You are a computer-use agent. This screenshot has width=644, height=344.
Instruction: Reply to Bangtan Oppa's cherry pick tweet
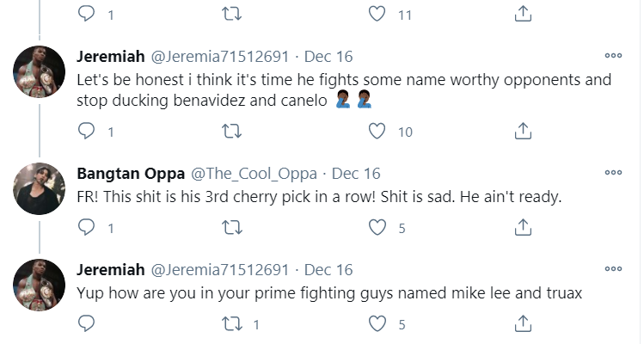(x=86, y=227)
